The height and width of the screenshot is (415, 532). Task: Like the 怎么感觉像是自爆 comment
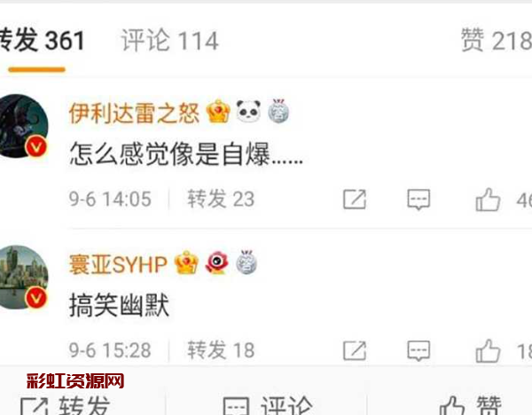(488, 200)
